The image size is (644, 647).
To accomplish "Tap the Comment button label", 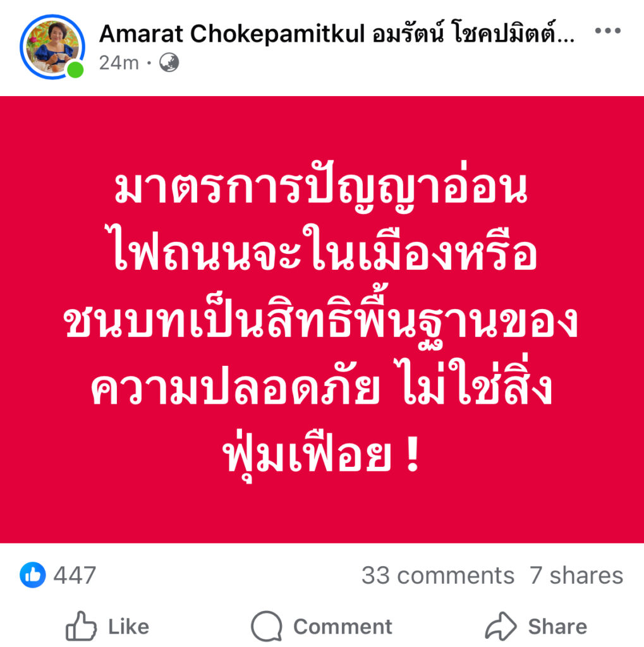I will tap(343, 627).
